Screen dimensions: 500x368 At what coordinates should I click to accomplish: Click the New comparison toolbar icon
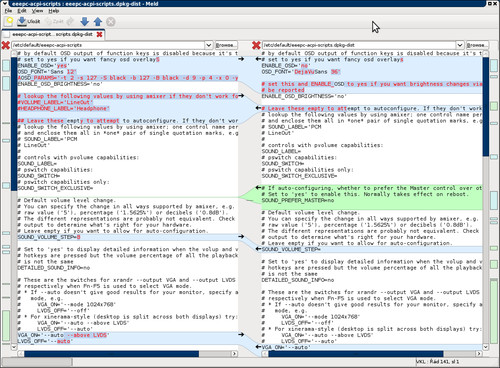pyautogui.click(x=9, y=22)
